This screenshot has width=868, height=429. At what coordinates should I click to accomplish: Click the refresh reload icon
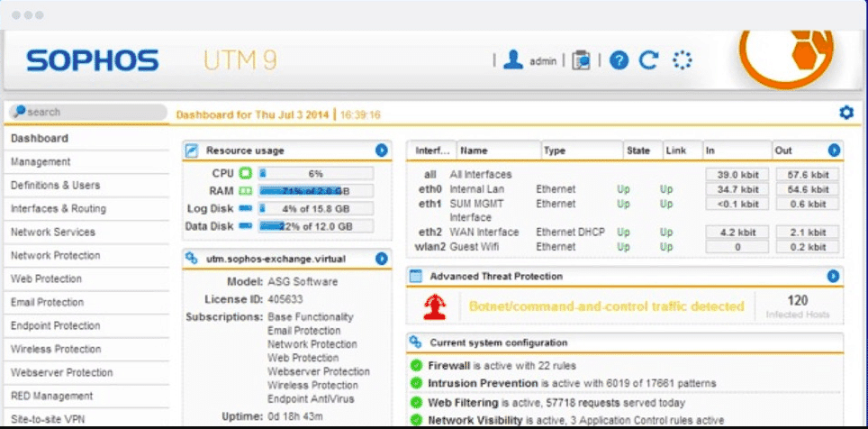[x=649, y=59]
